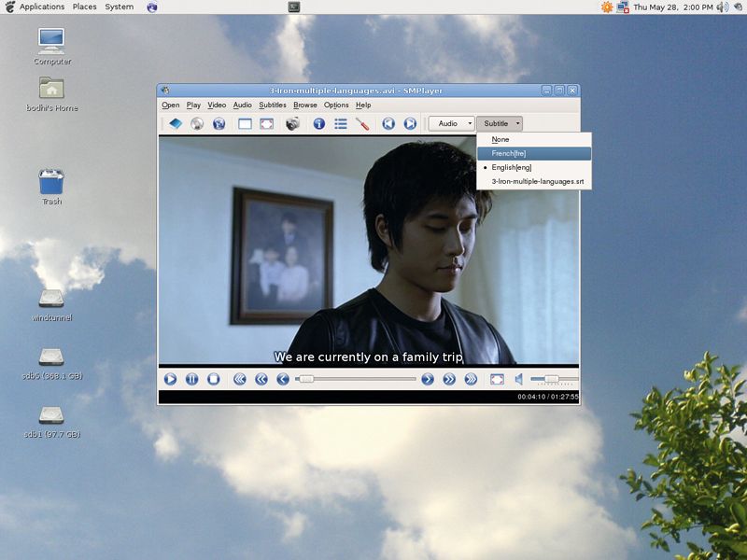
Task: Click the terminal icon in the top panel
Action: [x=294, y=7]
